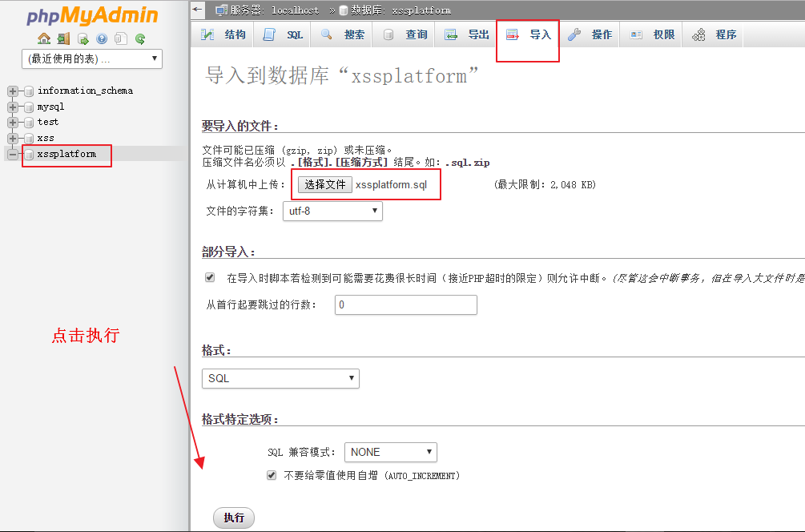Click the rows-to-skip number input field
The image size is (805, 532).
tap(405, 304)
